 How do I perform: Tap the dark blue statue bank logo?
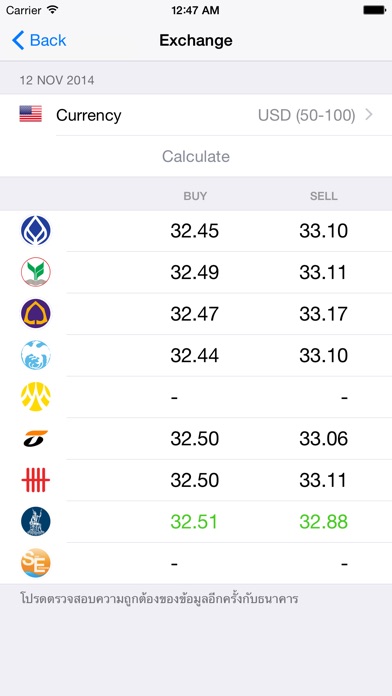(36, 521)
